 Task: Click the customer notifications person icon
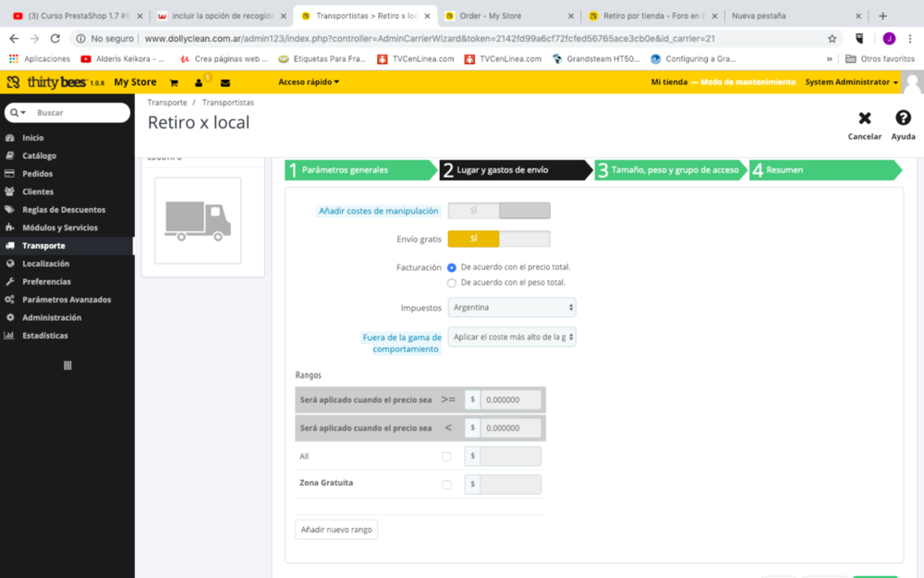[199, 82]
